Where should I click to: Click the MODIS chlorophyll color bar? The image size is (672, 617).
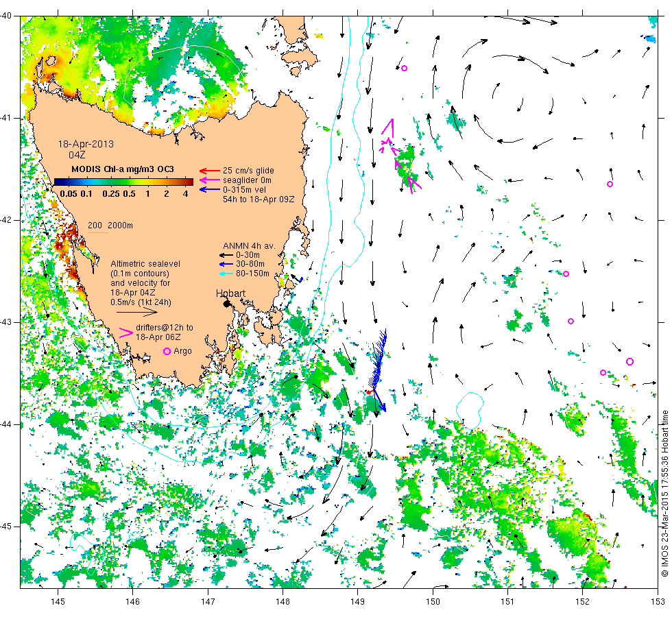123,182
